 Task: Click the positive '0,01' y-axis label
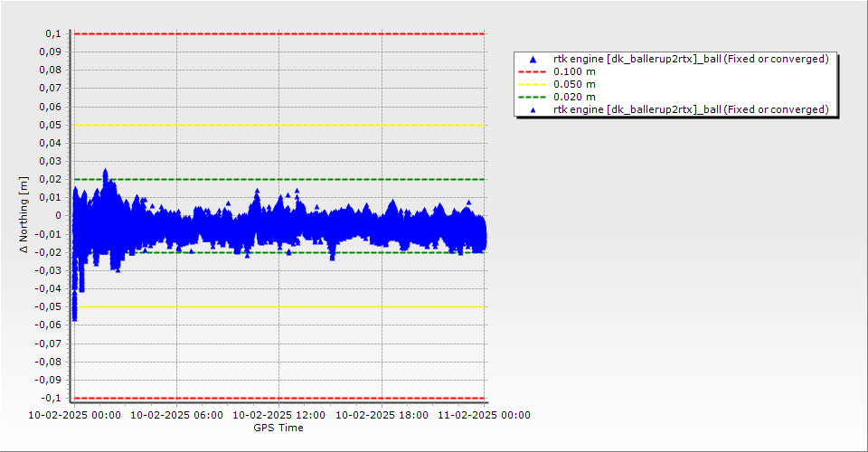tap(51, 197)
